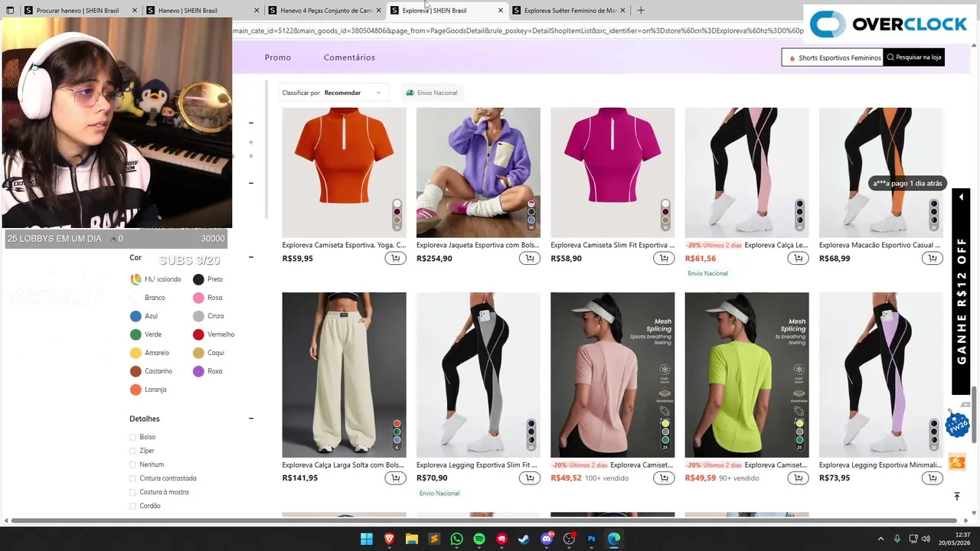The height and width of the screenshot is (551, 980).
Task: Toggle the Envio Nacional filter
Action: point(431,93)
